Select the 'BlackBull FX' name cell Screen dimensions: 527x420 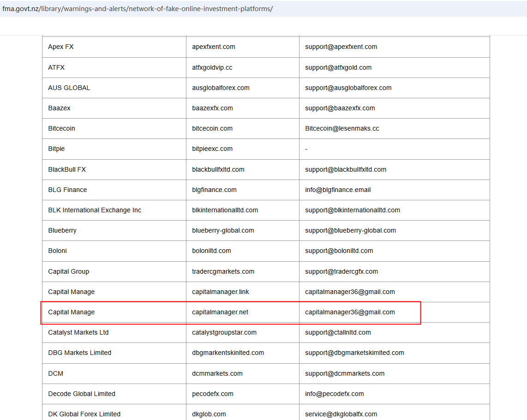click(114, 169)
